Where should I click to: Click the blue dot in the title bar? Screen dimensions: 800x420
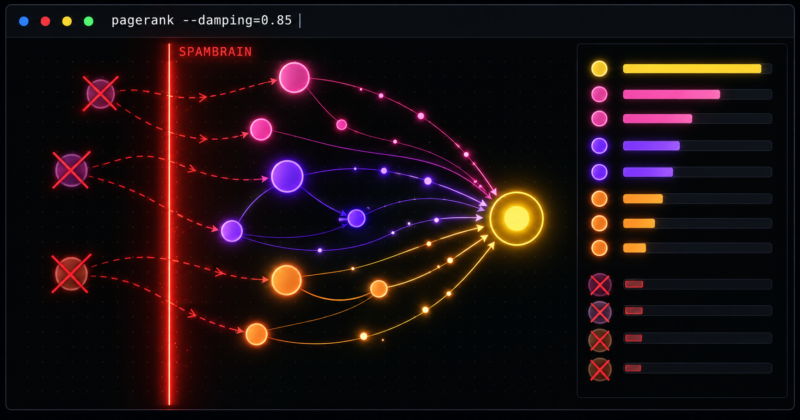coord(23,21)
